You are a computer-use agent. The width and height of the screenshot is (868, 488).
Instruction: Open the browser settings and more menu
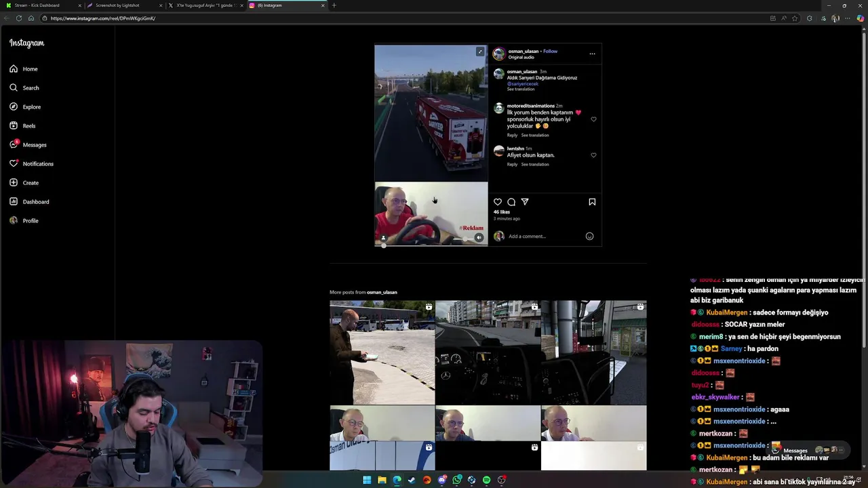848,18
